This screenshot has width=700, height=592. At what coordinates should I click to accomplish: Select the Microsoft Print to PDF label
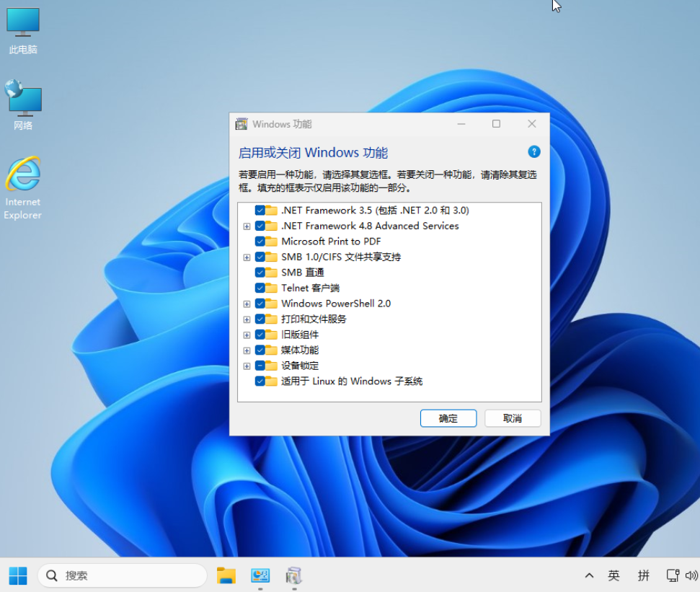[331, 242]
